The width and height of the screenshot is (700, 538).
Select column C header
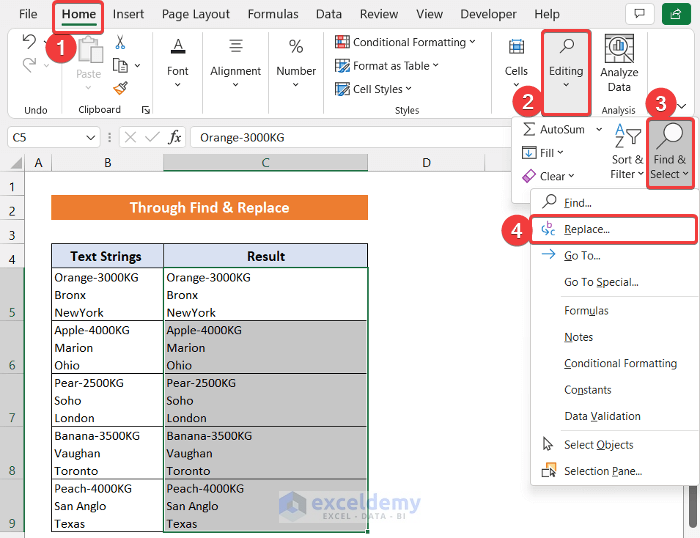tap(265, 163)
